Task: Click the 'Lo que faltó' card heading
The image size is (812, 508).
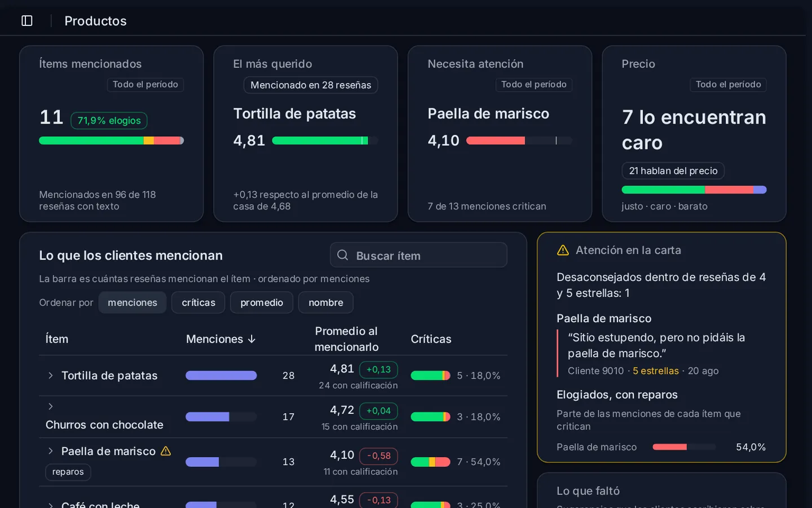Action: (588, 491)
